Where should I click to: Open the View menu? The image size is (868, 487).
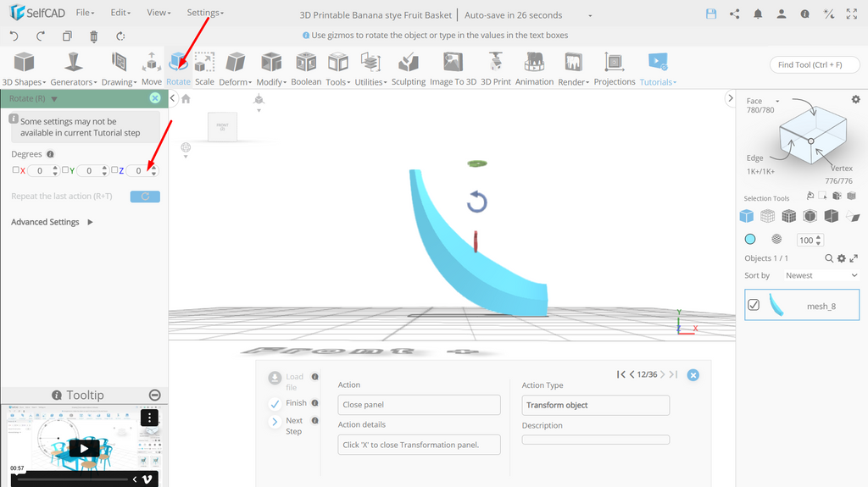[x=159, y=12]
